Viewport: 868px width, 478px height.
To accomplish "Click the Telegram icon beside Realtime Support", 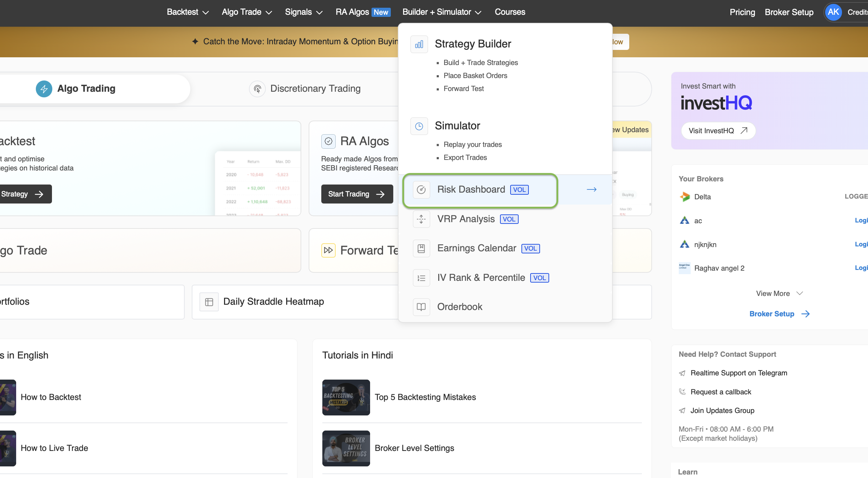I will pyautogui.click(x=682, y=373).
